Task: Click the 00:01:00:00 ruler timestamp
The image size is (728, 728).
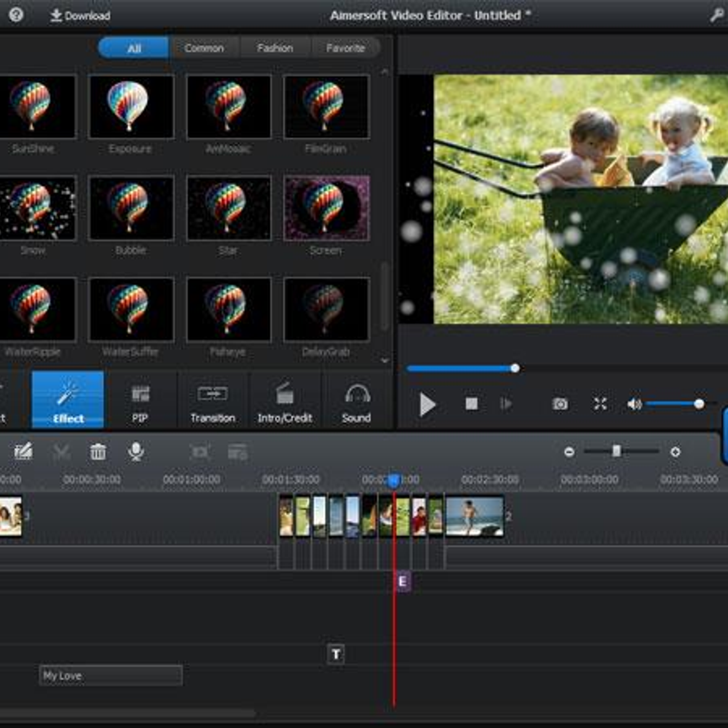Action: pyautogui.click(x=192, y=480)
